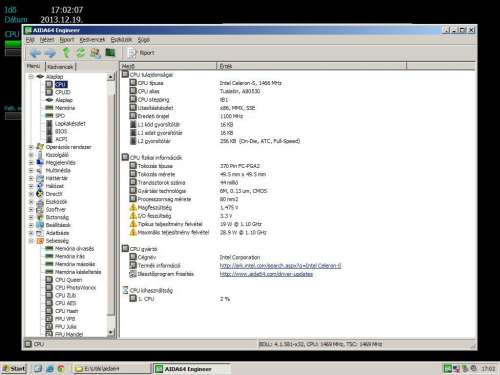Open CPU Hash benchmark

point(66,311)
